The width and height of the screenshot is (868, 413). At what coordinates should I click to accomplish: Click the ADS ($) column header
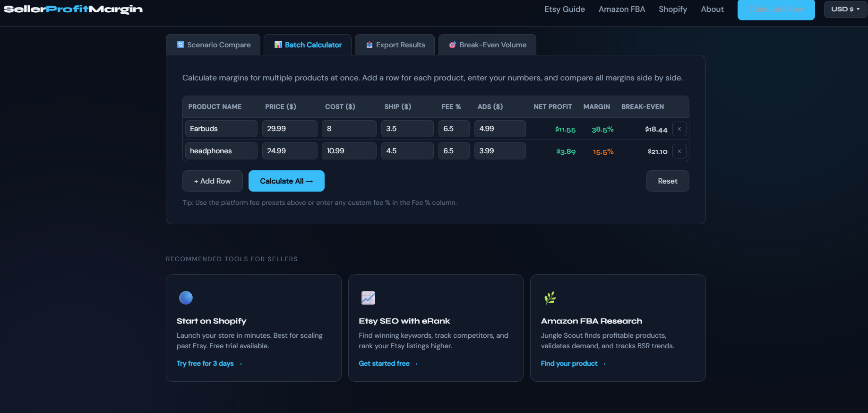point(490,107)
